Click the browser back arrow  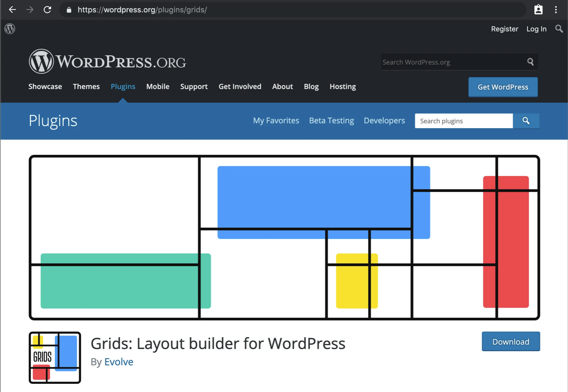pos(12,10)
